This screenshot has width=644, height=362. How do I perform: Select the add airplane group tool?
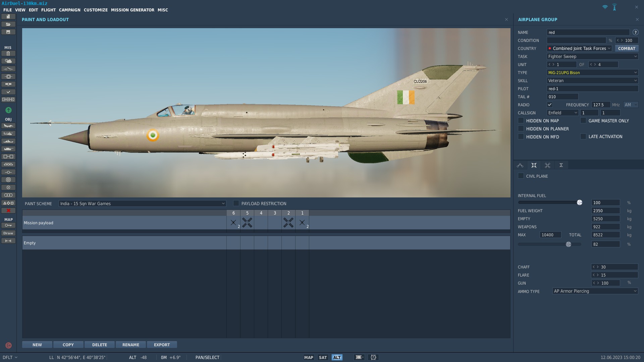pos(8,126)
